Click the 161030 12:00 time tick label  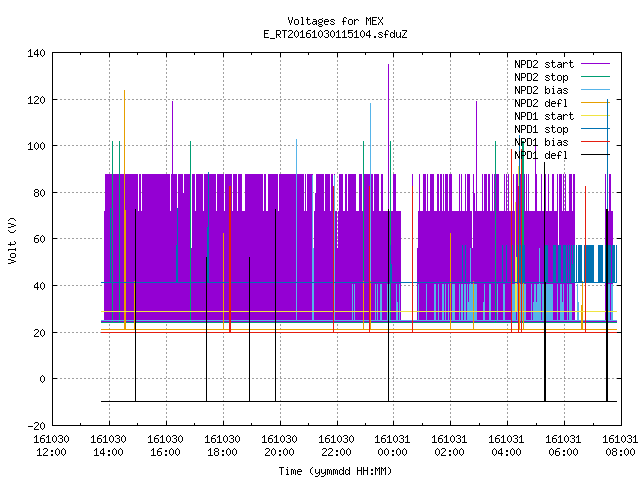(x=51, y=446)
